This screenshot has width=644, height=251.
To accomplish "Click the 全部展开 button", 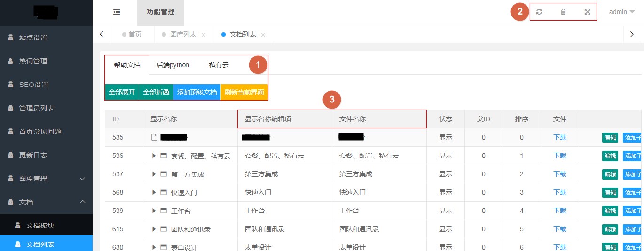I will (122, 92).
